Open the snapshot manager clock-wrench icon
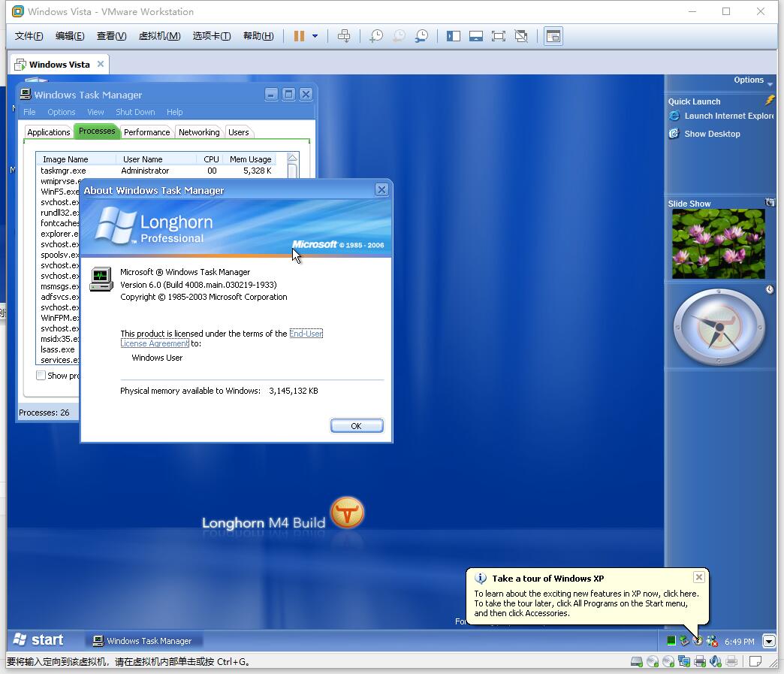Image resolution: width=784 pixels, height=674 pixels. point(421,36)
